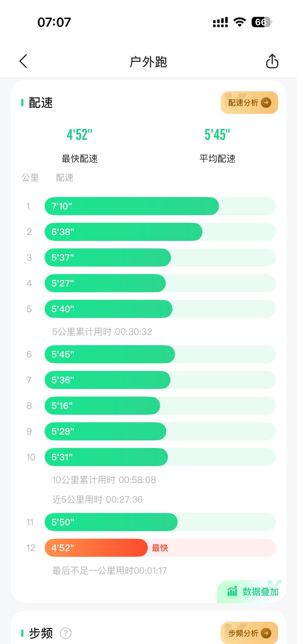Tap kilometer 8 pace bar 5'16"
Image resolution: width=297 pixels, height=644 pixels.
(x=102, y=406)
